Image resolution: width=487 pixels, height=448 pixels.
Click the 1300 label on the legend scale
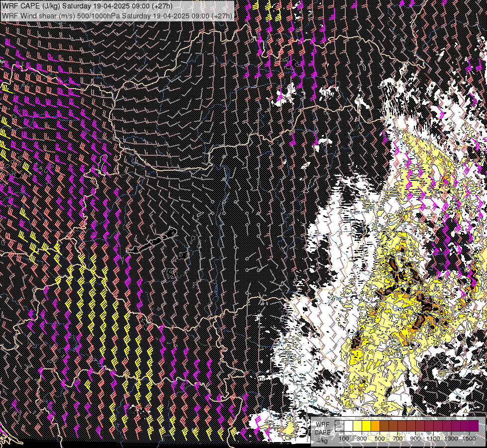451,439
